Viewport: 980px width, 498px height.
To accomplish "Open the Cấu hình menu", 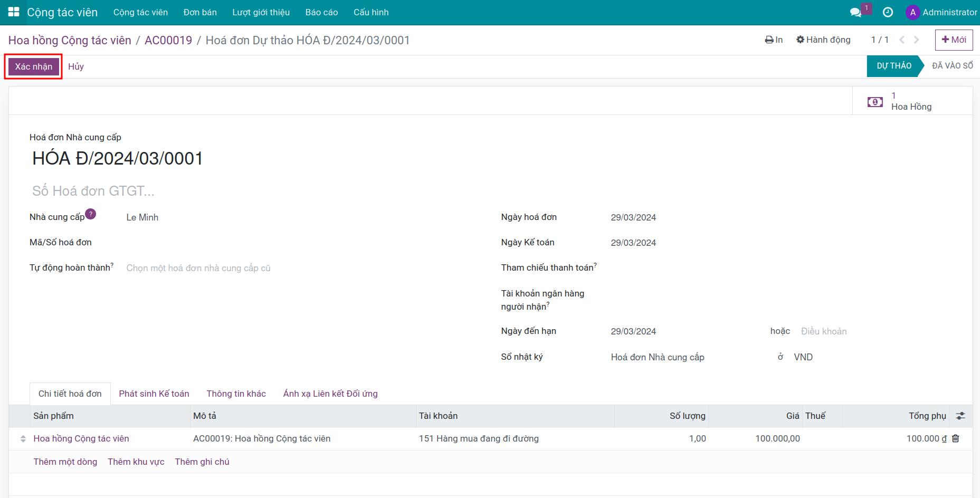I will point(371,12).
